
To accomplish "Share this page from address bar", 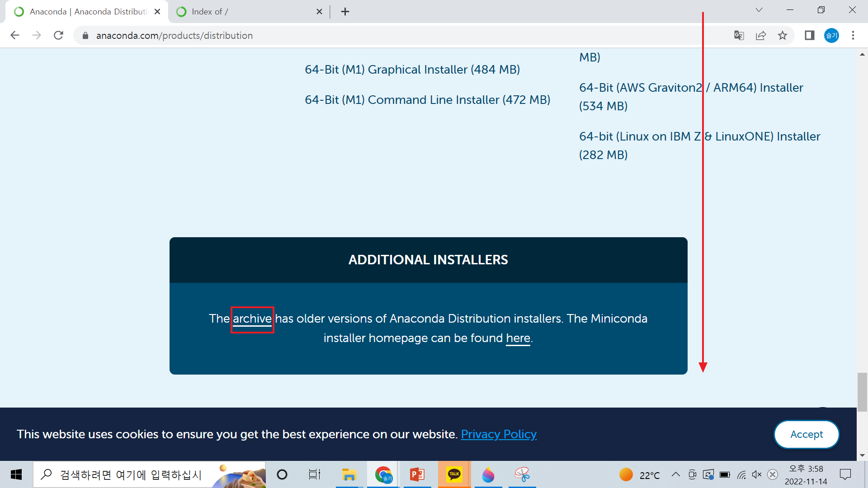I will tap(761, 35).
